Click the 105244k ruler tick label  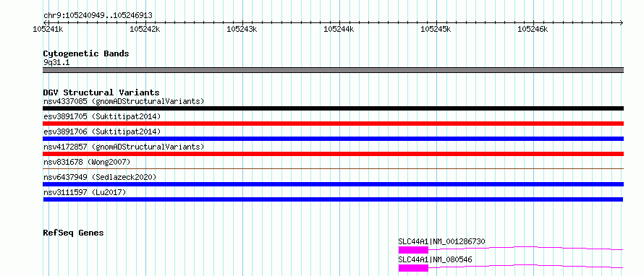pyautogui.click(x=339, y=29)
